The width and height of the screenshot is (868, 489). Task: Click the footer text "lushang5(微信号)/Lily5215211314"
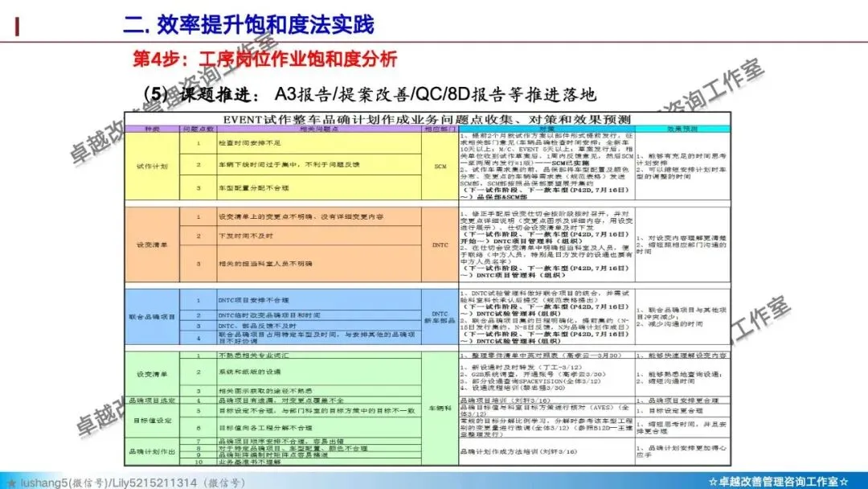pyautogui.click(x=108, y=483)
